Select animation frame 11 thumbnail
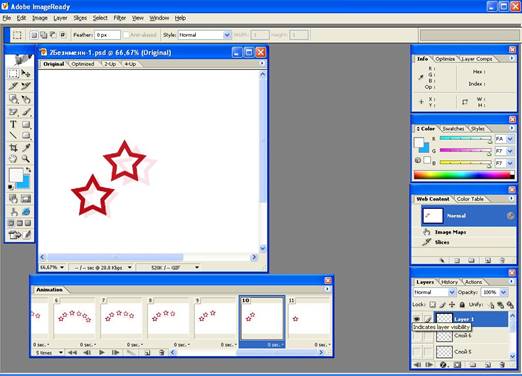522x376 pixels. click(x=309, y=318)
